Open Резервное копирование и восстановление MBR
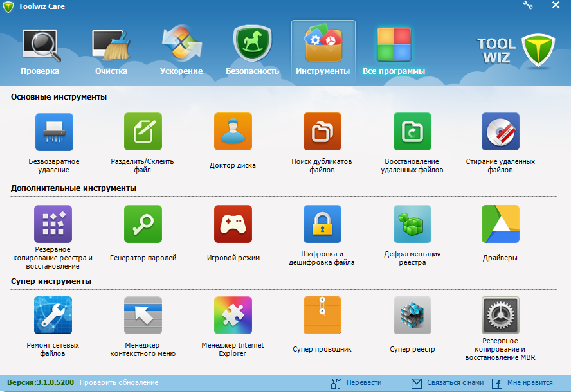Image resolution: width=571 pixels, height=392 pixels. coord(500,316)
